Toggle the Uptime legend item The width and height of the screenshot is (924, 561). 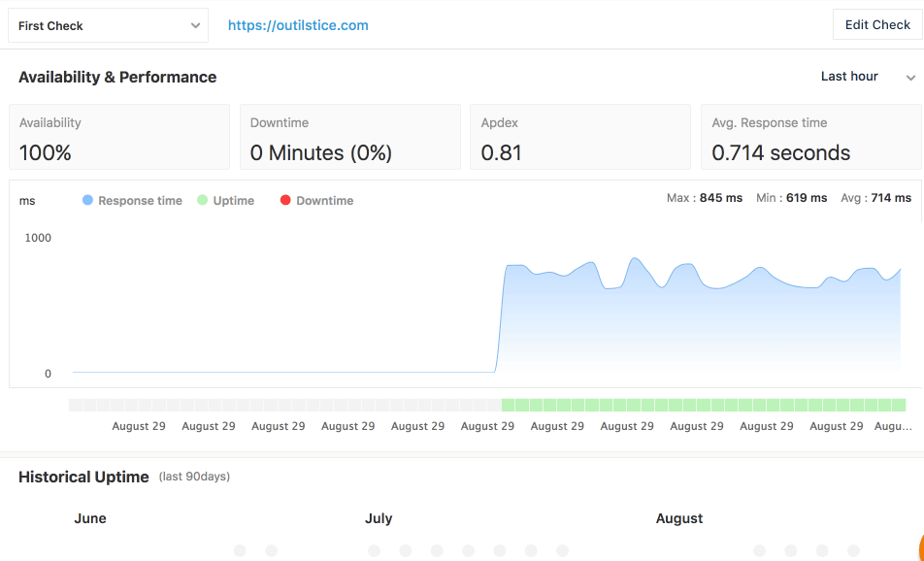point(226,200)
